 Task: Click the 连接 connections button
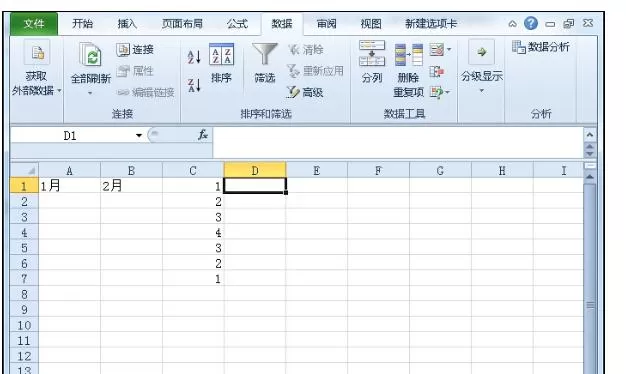pos(135,49)
